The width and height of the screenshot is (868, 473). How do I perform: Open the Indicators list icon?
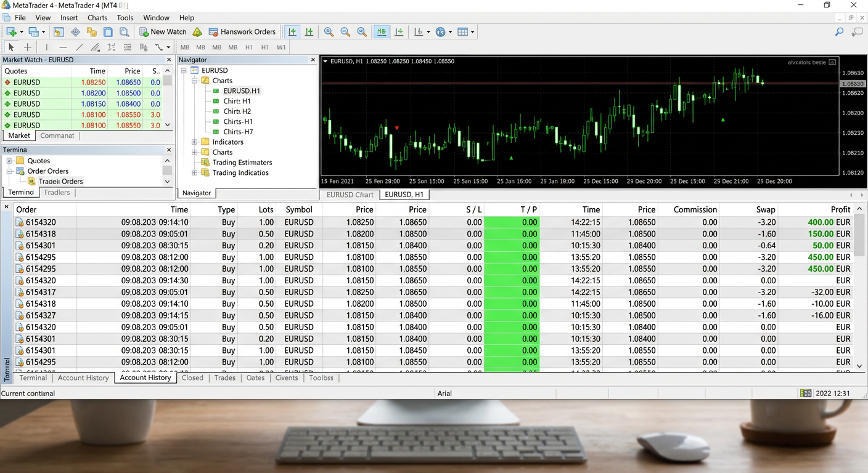419,32
